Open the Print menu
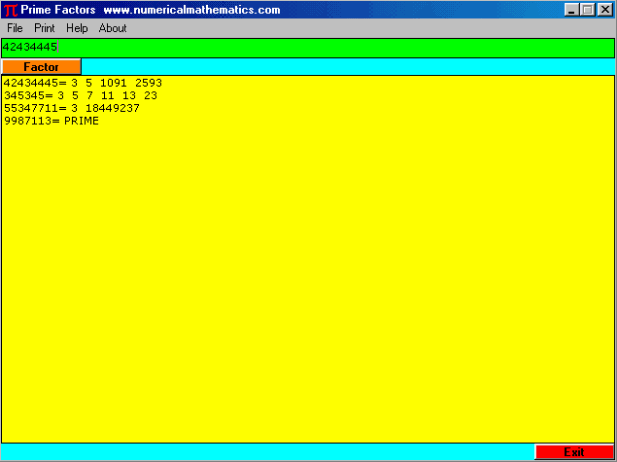The image size is (617, 462). pos(44,28)
